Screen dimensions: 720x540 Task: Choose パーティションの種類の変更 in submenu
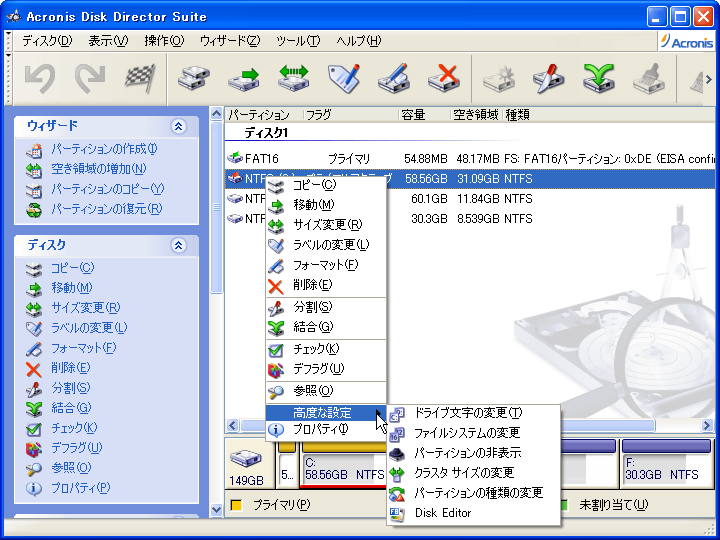tap(473, 493)
